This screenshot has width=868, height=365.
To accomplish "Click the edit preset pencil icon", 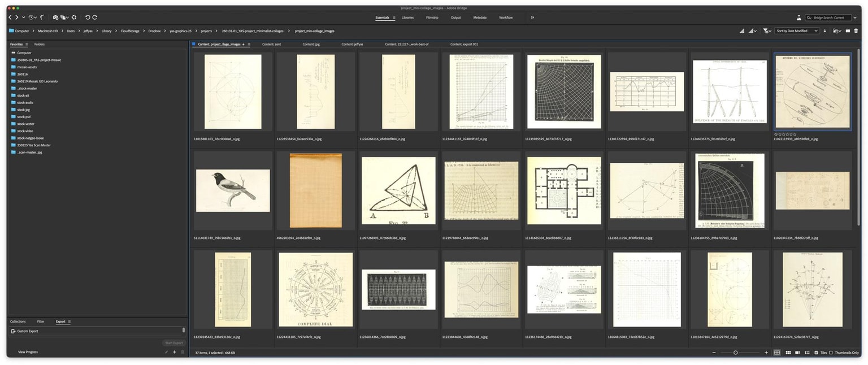I will click(167, 352).
